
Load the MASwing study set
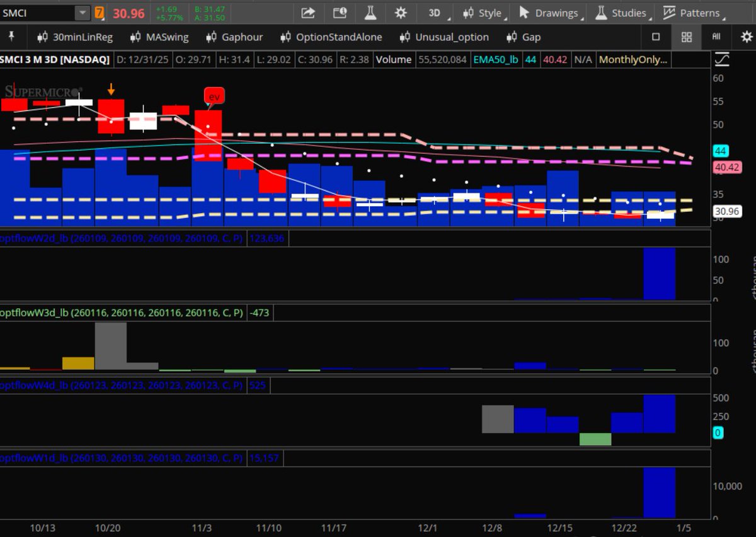159,37
